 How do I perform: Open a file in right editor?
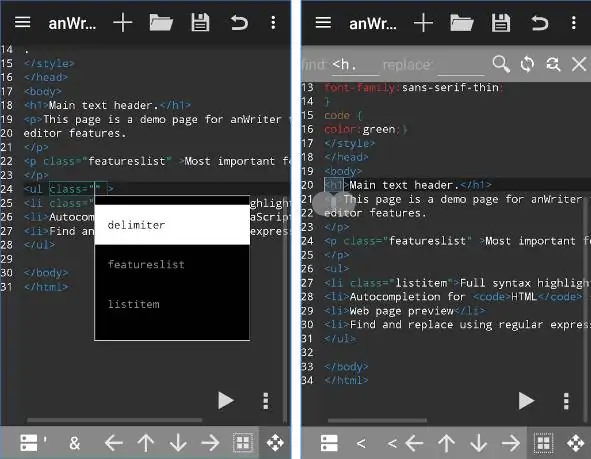click(x=462, y=23)
